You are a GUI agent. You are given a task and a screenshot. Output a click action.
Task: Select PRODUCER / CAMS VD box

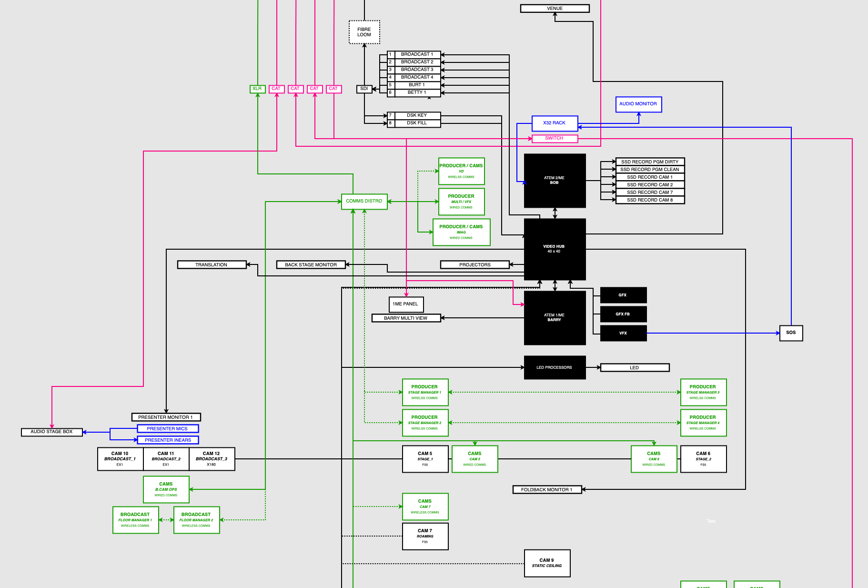click(x=461, y=171)
